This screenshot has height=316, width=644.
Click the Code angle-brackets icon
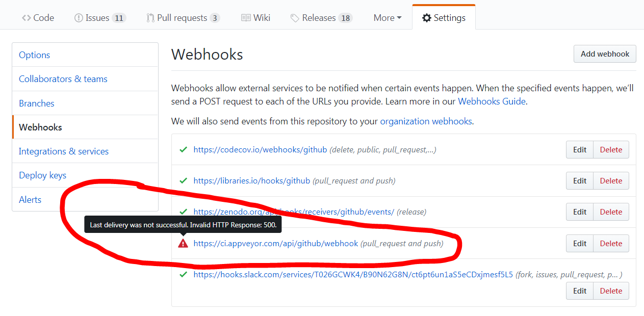[x=26, y=17]
